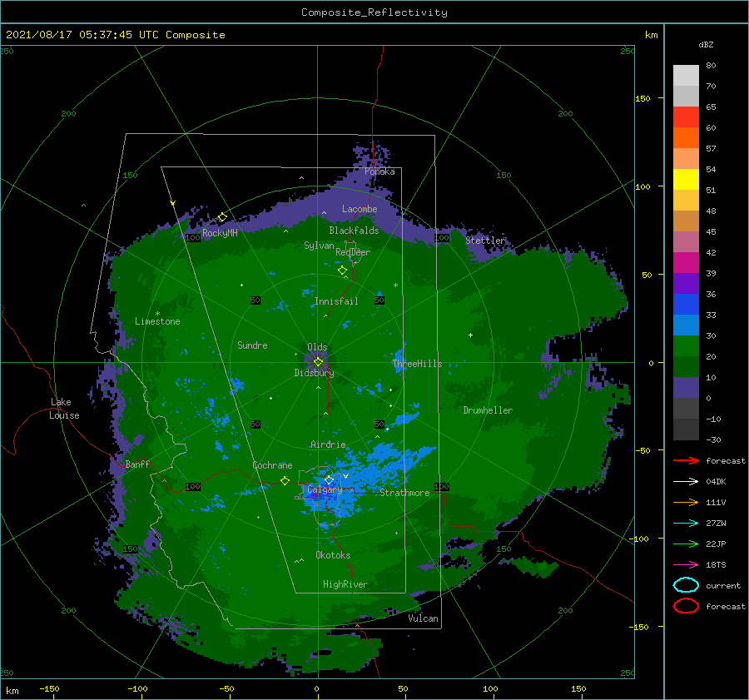
Task: Click the Okotoks label
Action: pyautogui.click(x=333, y=555)
